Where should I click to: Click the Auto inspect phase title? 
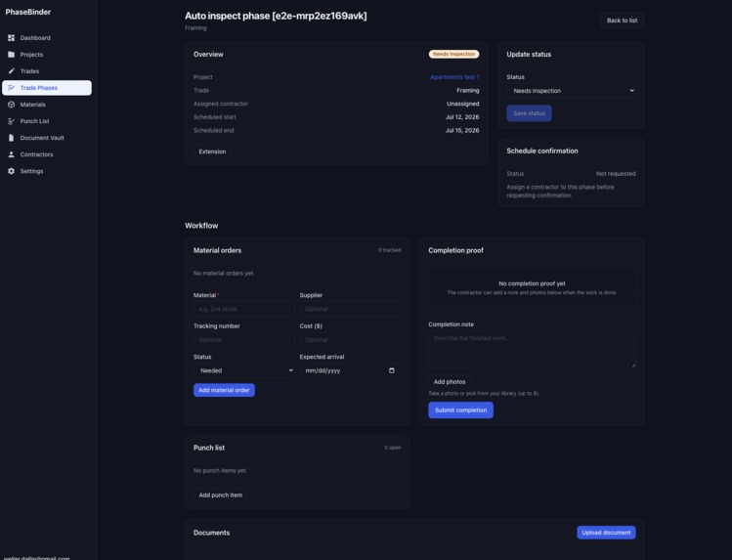(276, 16)
